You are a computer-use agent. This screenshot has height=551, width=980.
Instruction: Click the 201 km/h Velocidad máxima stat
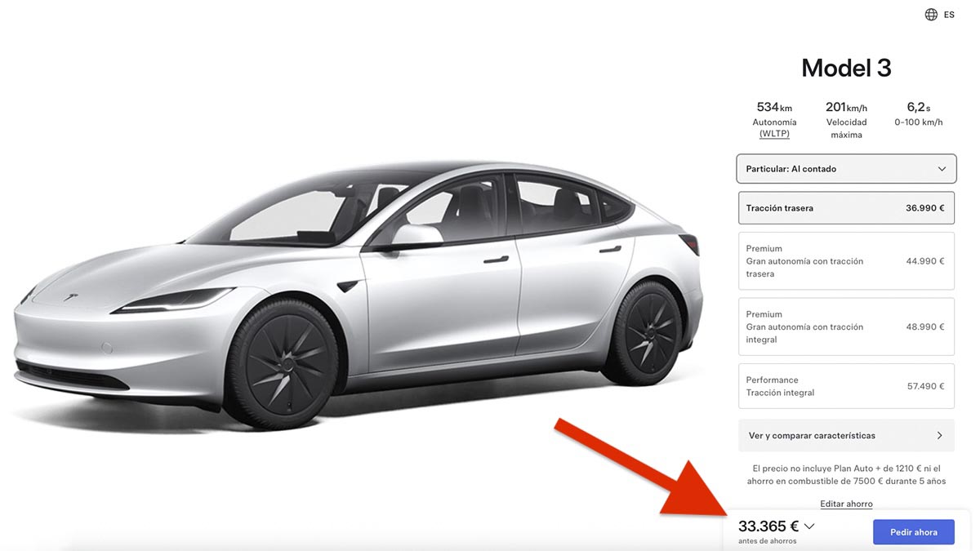coord(846,119)
